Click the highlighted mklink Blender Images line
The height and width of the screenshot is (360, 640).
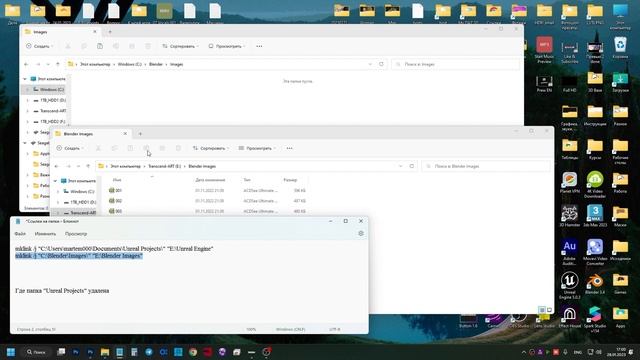coord(79,256)
